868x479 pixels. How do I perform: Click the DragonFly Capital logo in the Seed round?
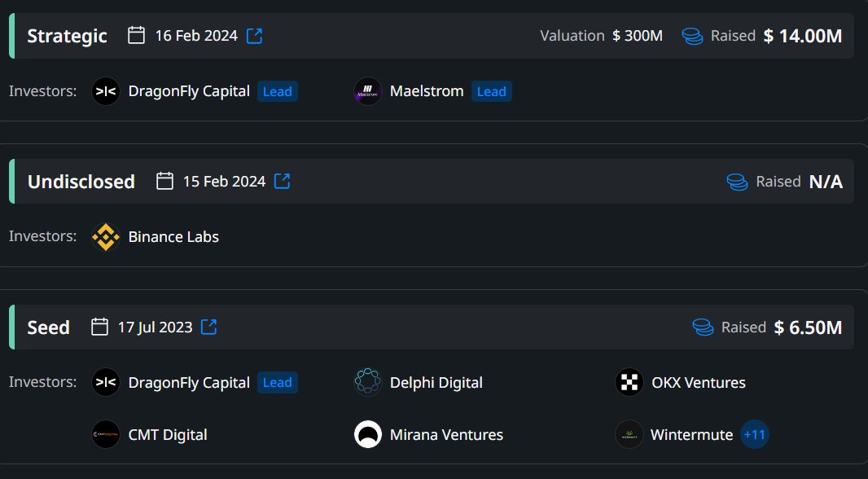pyautogui.click(x=106, y=383)
